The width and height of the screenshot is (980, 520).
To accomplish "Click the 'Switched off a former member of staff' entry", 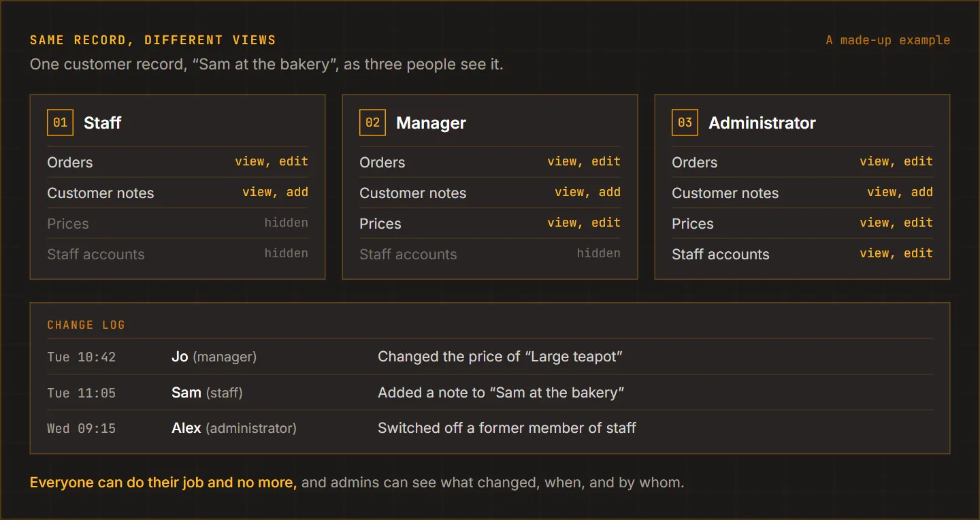I will [507, 428].
